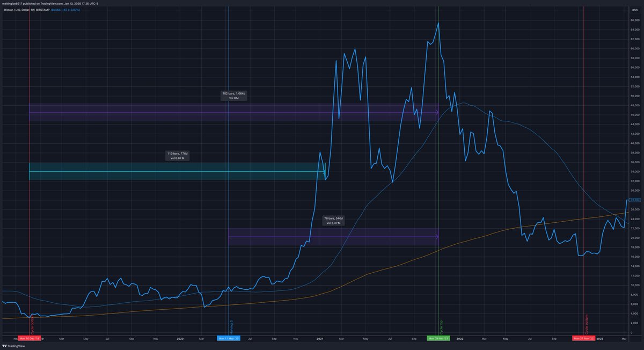Select the Mon 21 Nov '22 date flag
Screen dimensions: 644x350
[584, 339]
